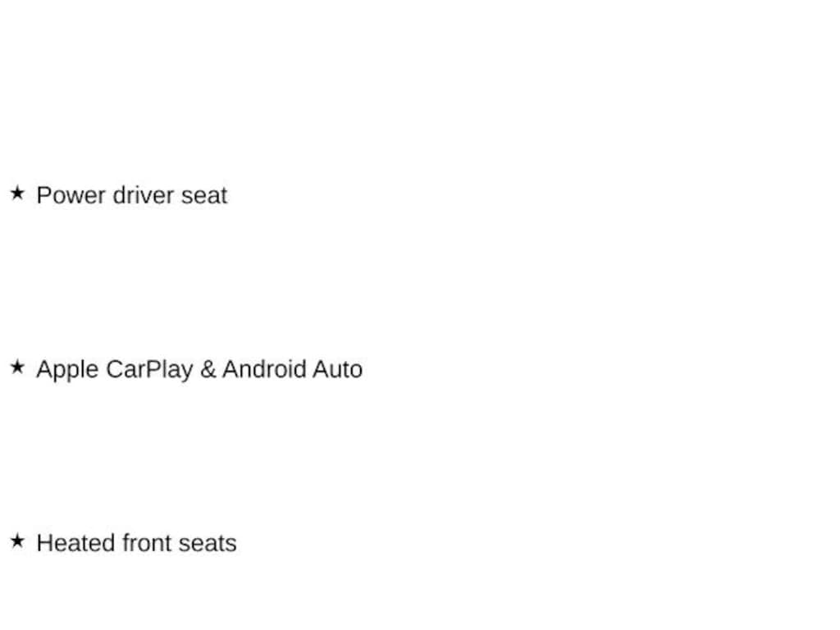Select the word "Auto"

click(x=338, y=369)
